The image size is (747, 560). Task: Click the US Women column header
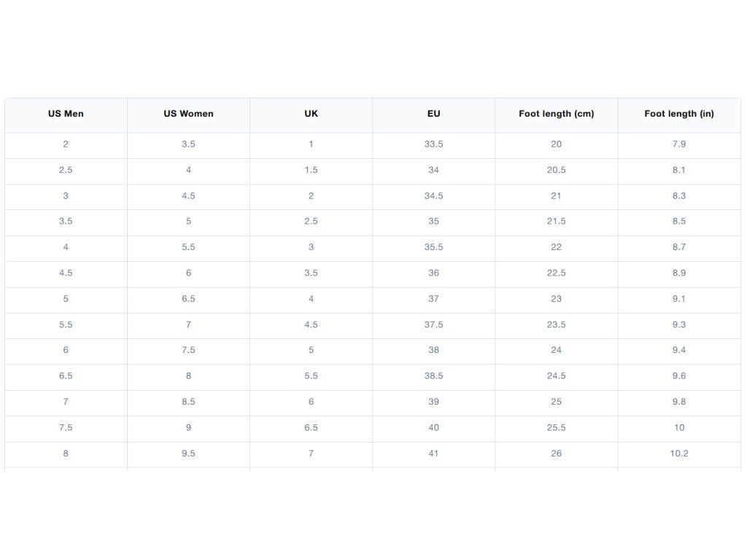pos(189,114)
